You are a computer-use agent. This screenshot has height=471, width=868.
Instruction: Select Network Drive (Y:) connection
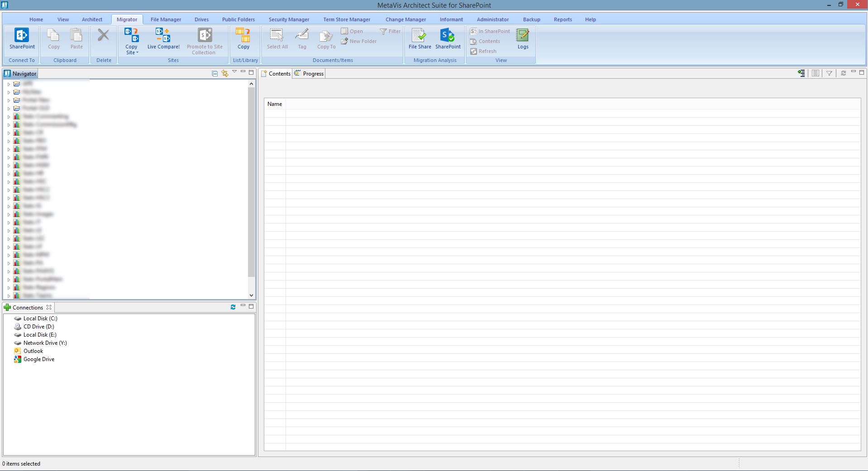[45, 343]
